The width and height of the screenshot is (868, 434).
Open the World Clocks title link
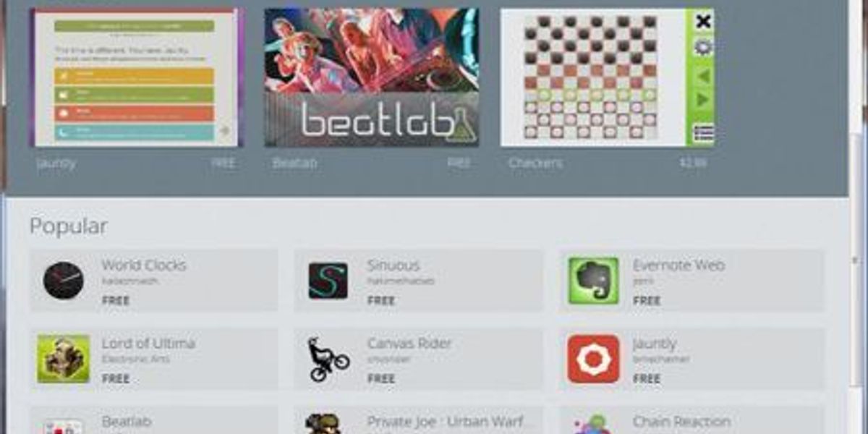144,265
